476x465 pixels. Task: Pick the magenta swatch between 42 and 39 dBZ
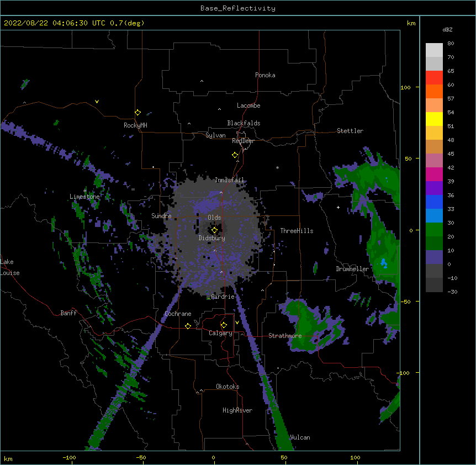point(434,174)
